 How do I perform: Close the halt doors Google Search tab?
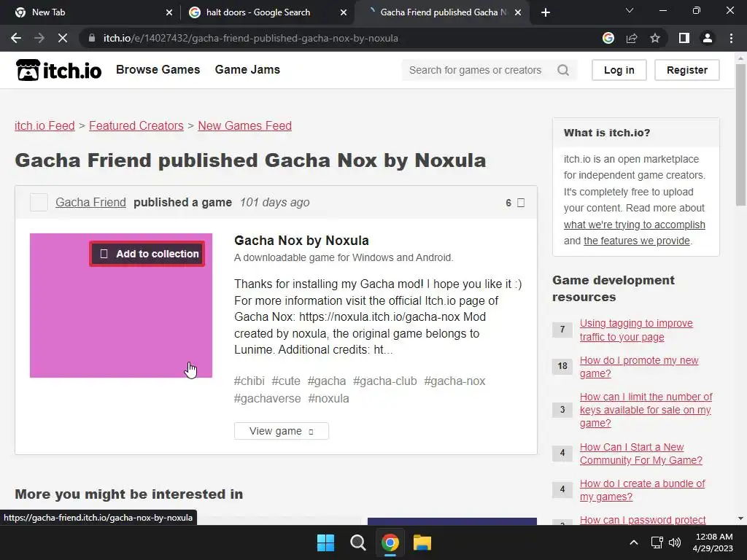344,12
